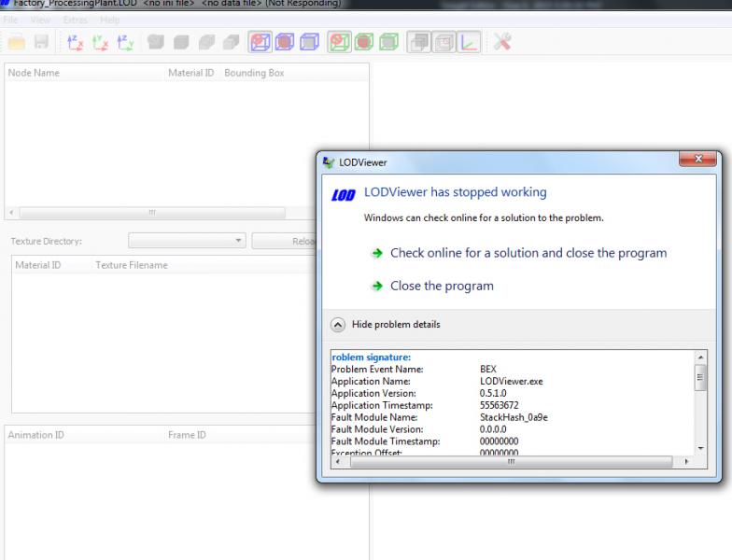Screen dimensions: 732x560
Task: Open the Texture Directory dropdown
Action: coord(187,241)
